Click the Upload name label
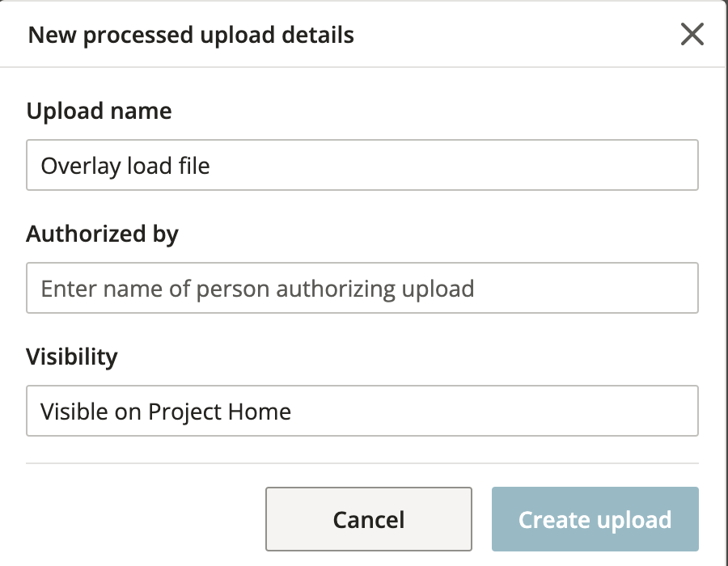This screenshot has width=728, height=566. (99, 111)
